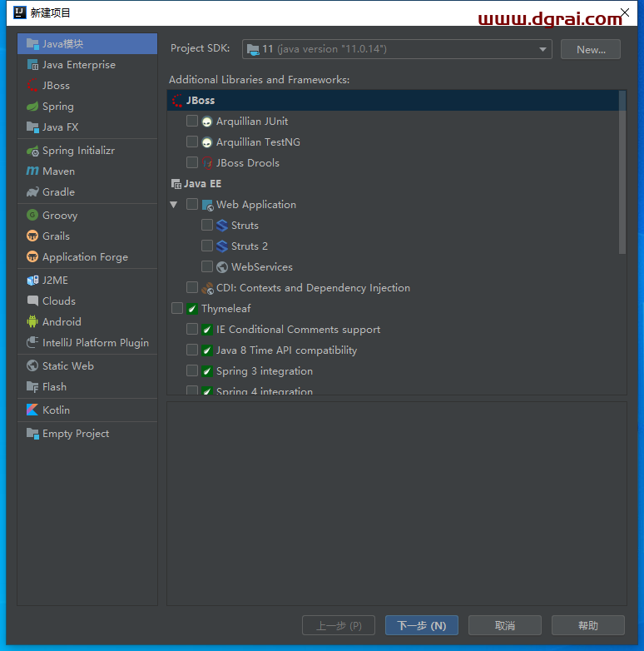Click the 帮助 help button
The width and height of the screenshot is (644, 651).
click(588, 625)
